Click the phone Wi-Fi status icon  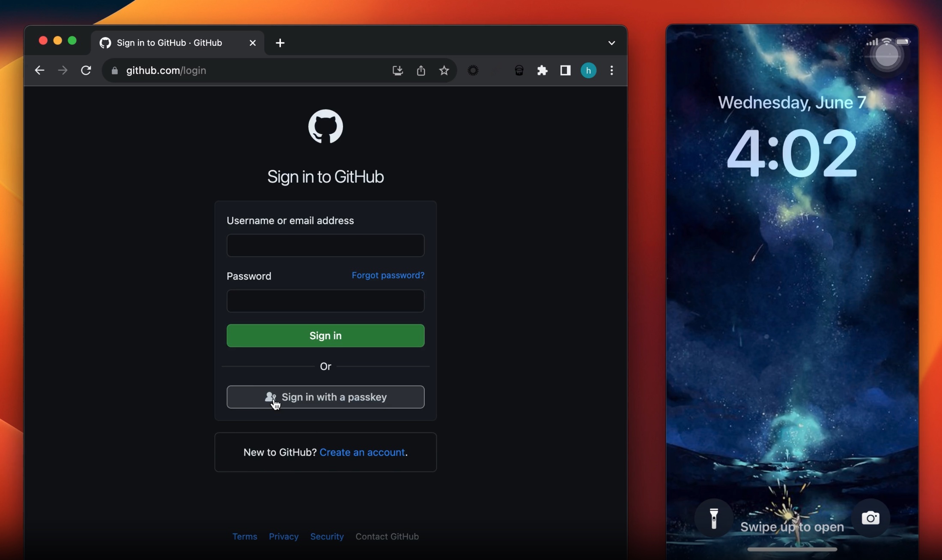click(887, 41)
